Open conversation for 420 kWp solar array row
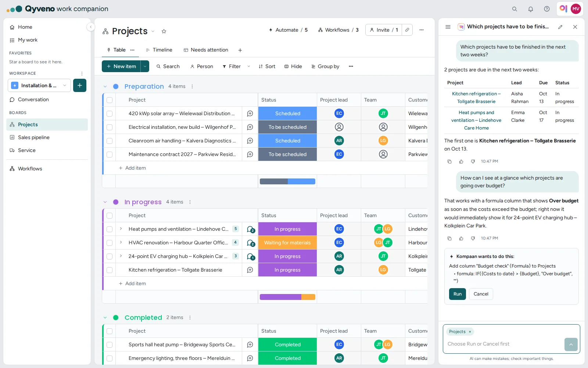The image size is (588, 368). click(x=250, y=113)
